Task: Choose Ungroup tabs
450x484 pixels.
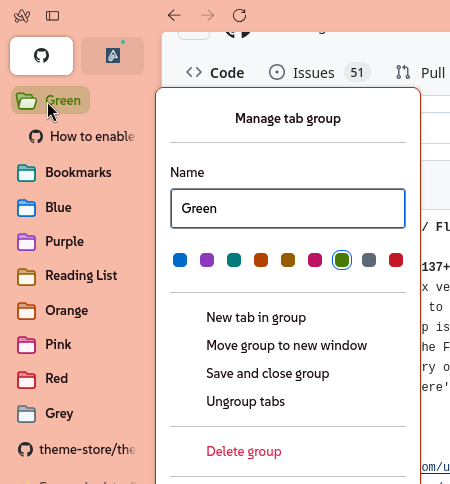Action: coord(246,401)
